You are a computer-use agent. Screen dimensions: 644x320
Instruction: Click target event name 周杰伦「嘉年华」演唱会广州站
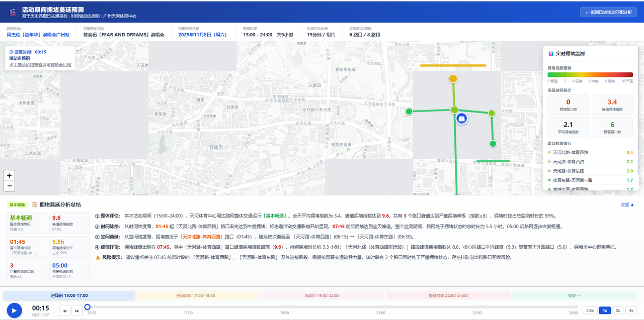coord(38,35)
